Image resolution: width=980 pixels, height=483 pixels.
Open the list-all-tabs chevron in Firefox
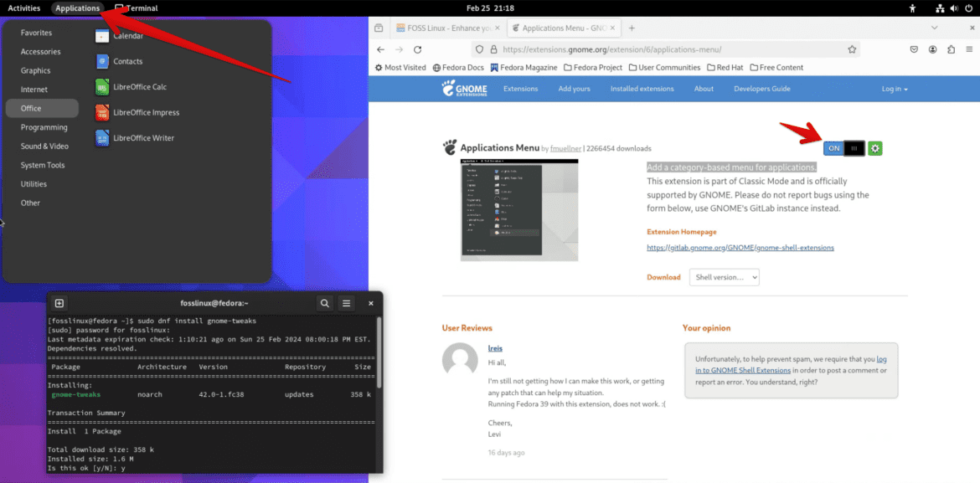[x=935, y=27]
